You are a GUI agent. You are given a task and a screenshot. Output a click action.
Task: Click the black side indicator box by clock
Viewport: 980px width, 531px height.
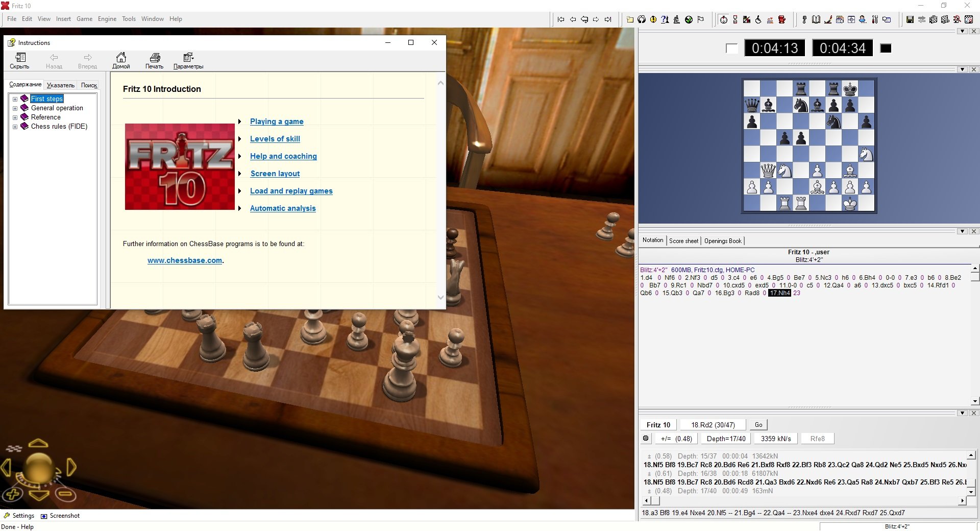pyautogui.click(x=886, y=49)
